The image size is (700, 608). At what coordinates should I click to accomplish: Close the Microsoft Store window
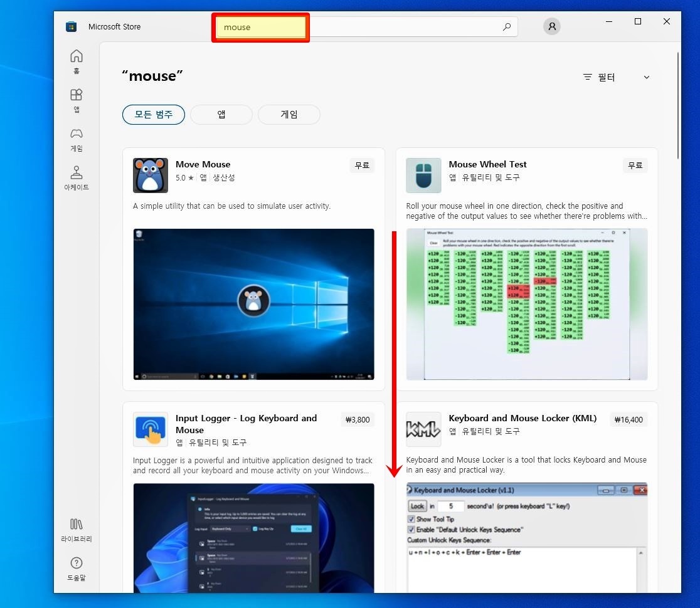[x=667, y=21]
